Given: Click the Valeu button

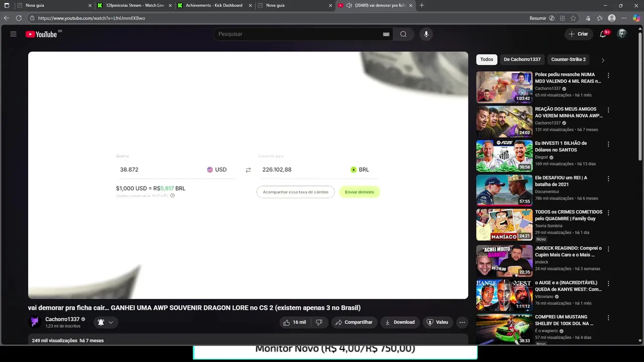Looking at the screenshot, I should tap(437, 322).
